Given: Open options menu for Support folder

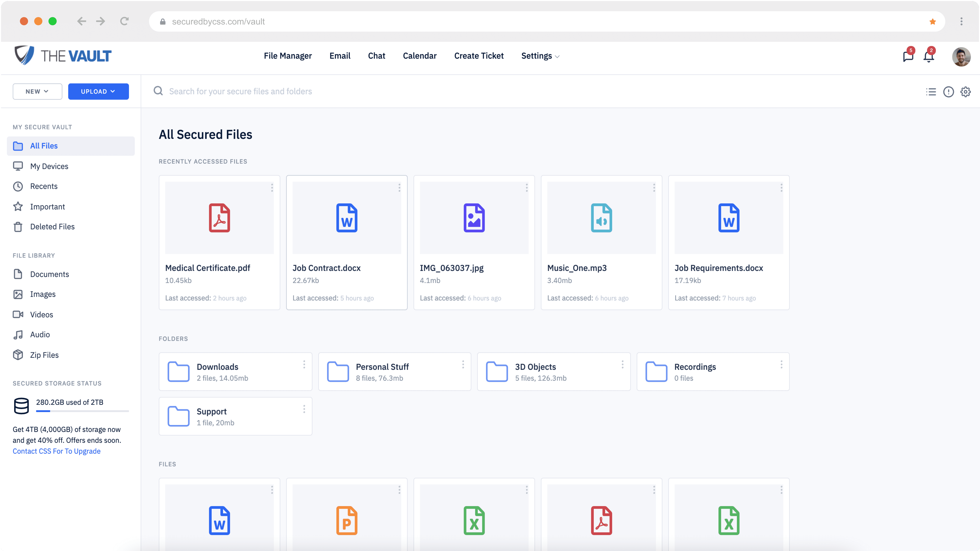Looking at the screenshot, I should [304, 409].
